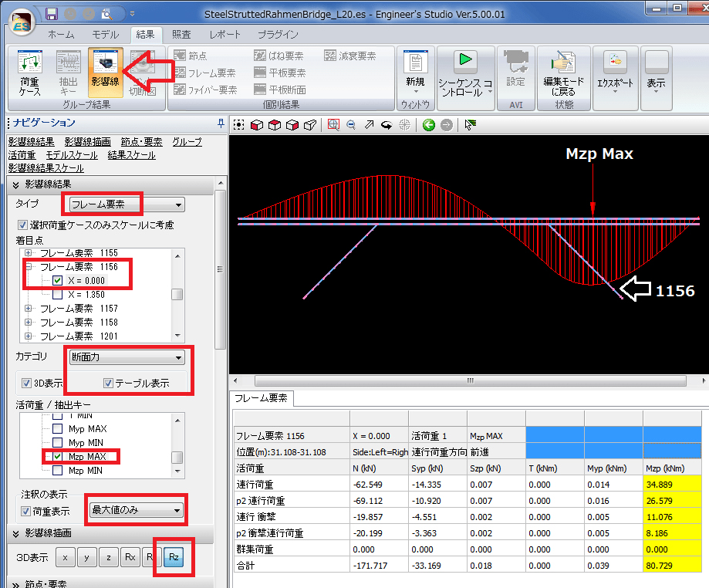Jump to 影響線描画 navigation link
The height and width of the screenshot is (588, 709).
88,141
